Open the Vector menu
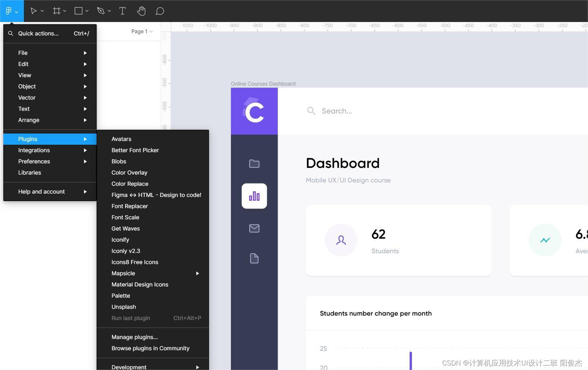Screen dimensions: 588x370 point(50,98)
